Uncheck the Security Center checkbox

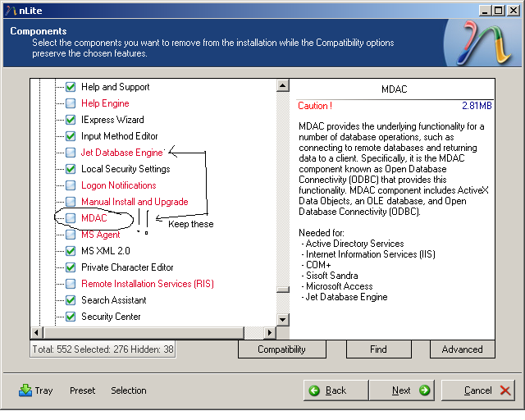coord(71,317)
